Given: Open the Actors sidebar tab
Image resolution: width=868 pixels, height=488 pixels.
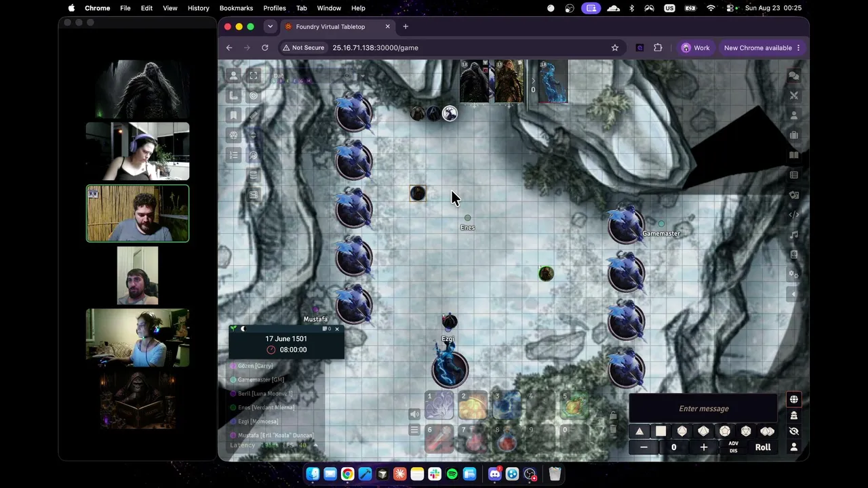Looking at the screenshot, I should (794, 115).
